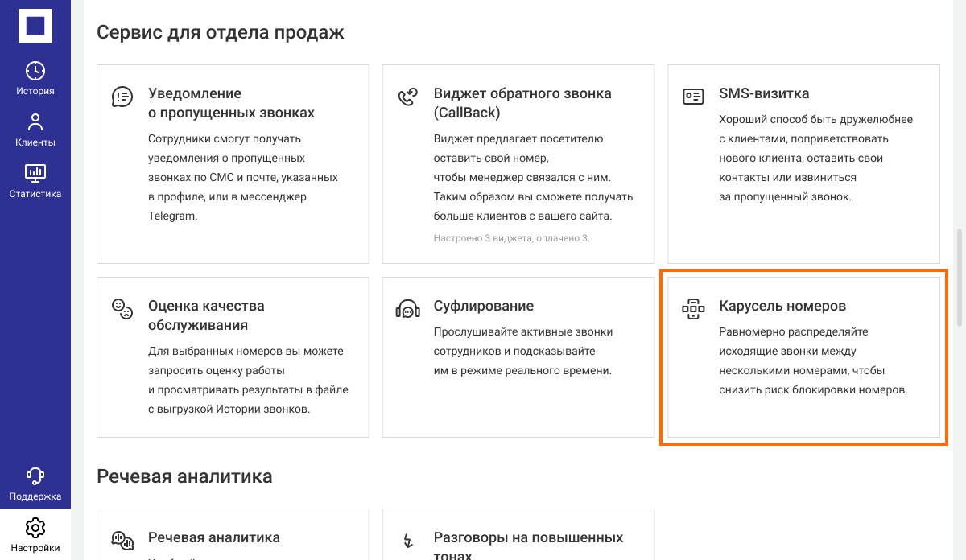966x560 pixels.
Task: Click the Суфлирование headset icon
Action: [407, 309]
